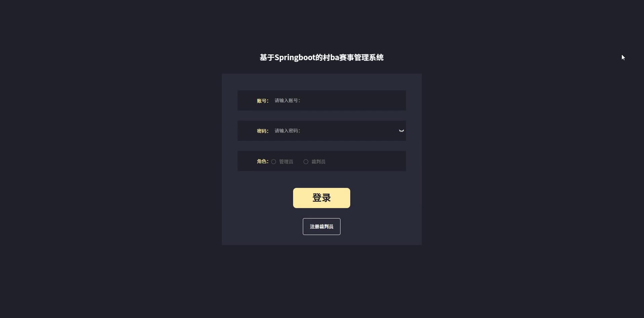This screenshot has width=644, height=318.
Task: Click empty space right of 裁判员 in role row
Action: pyautogui.click(x=366, y=161)
